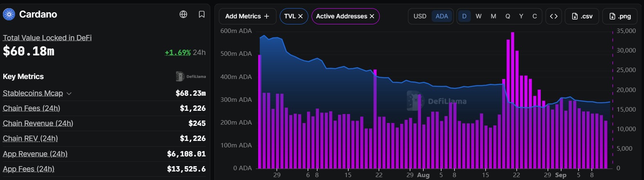
Task: Download chart image as .png
Action: tap(619, 16)
